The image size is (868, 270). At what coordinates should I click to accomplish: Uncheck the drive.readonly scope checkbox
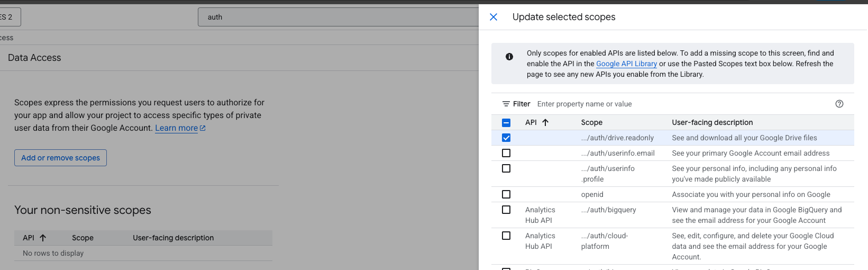coord(506,138)
